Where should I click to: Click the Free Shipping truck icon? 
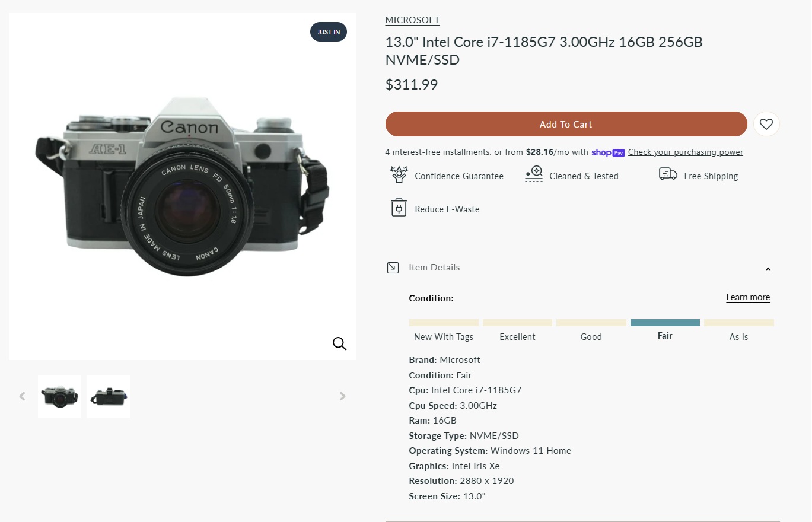click(x=668, y=174)
